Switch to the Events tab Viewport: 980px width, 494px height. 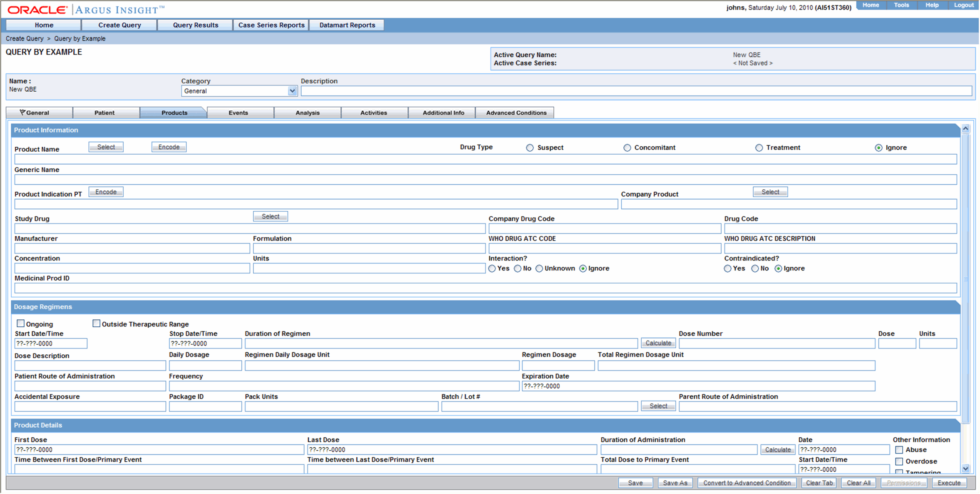click(239, 113)
